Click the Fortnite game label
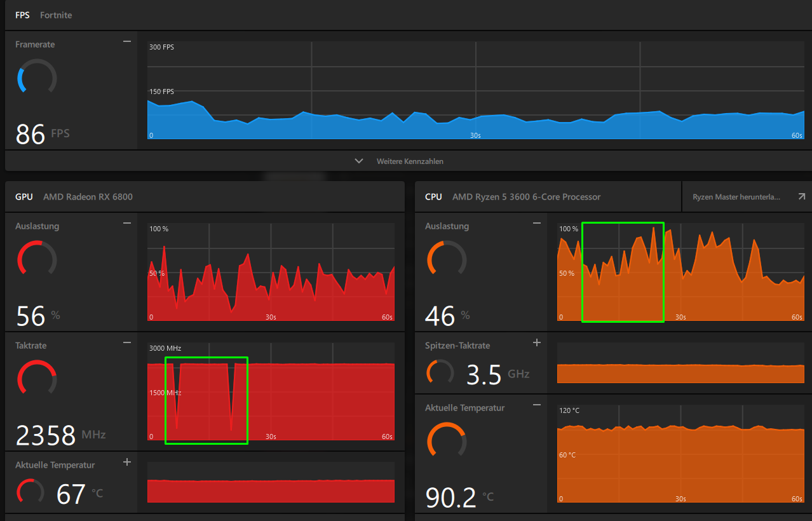 56,15
